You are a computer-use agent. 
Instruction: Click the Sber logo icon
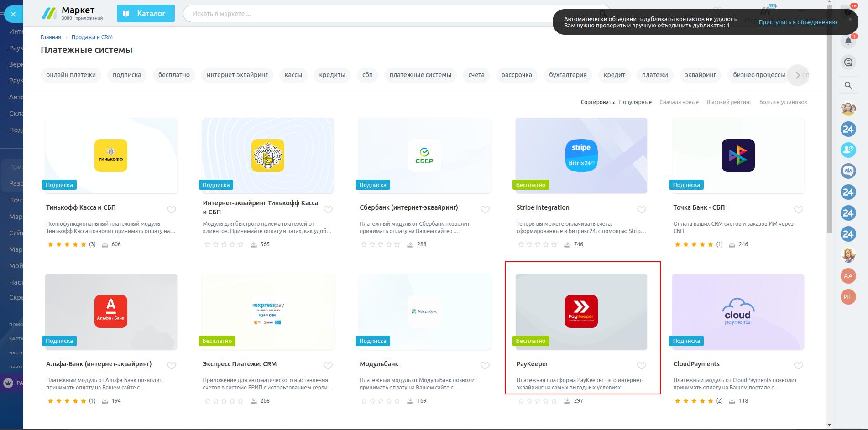tap(424, 155)
